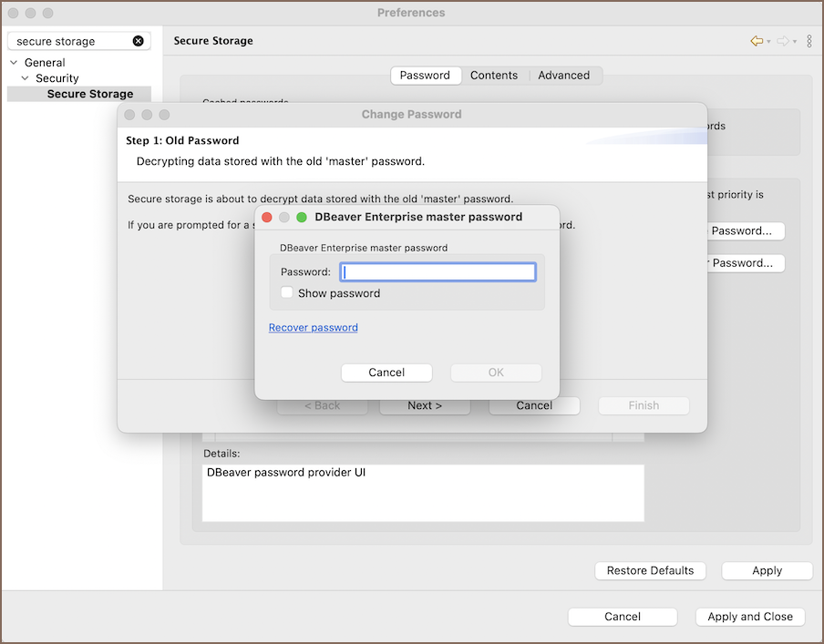The height and width of the screenshot is (644, 824).
Task: Select the Security tree item
Action: coord(57,78)
